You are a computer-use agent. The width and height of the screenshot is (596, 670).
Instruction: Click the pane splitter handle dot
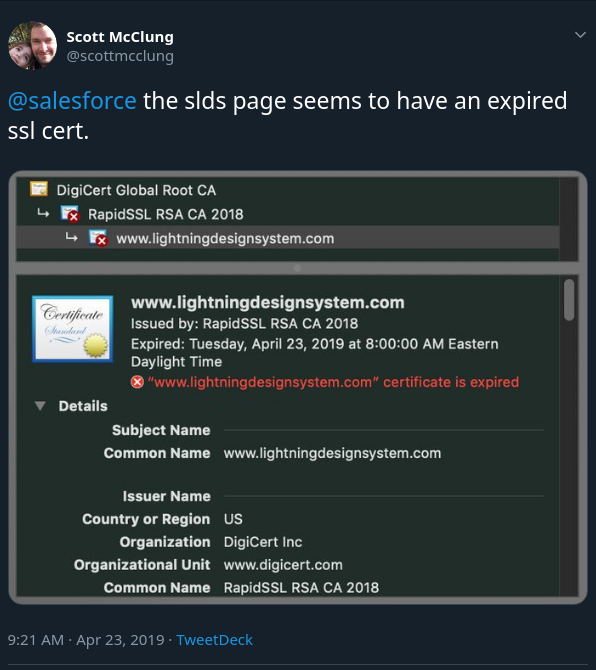pyautogui.click(x=297, y=268)
